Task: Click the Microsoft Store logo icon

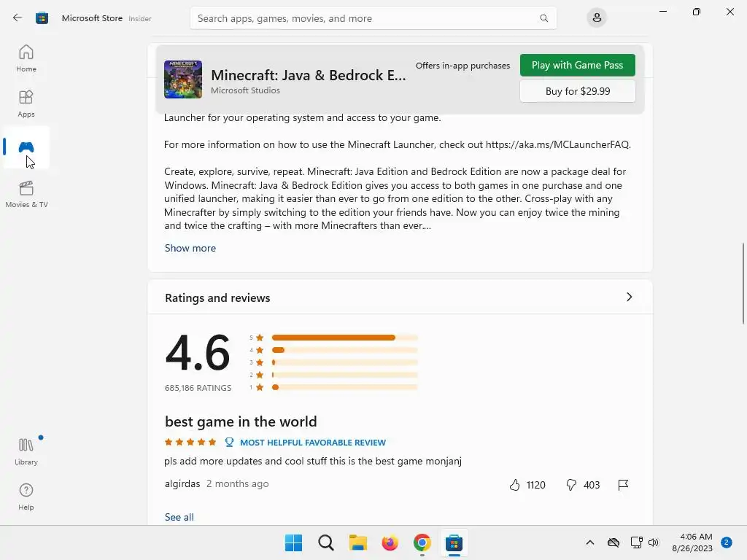Action: click(42, 18)
